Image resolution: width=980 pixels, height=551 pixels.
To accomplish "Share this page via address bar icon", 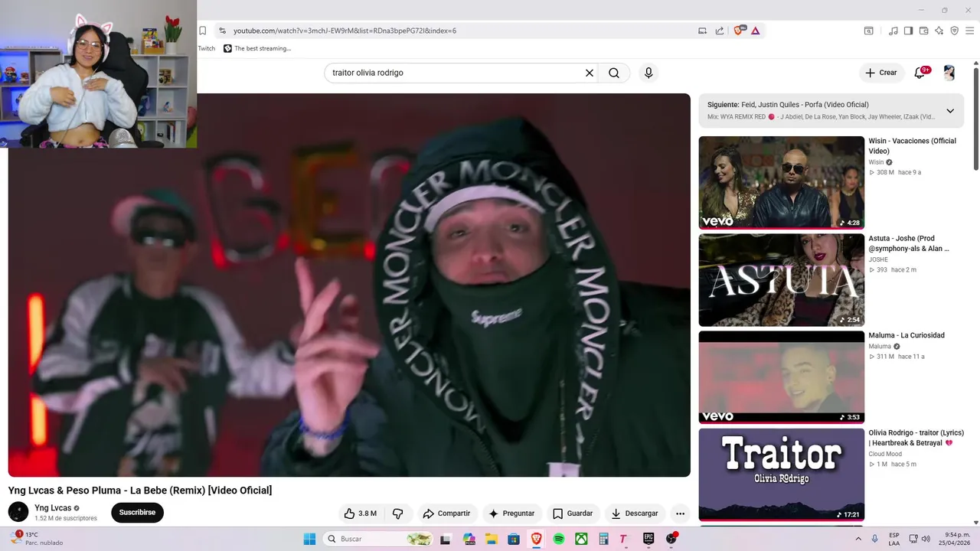I will (720, 31).
